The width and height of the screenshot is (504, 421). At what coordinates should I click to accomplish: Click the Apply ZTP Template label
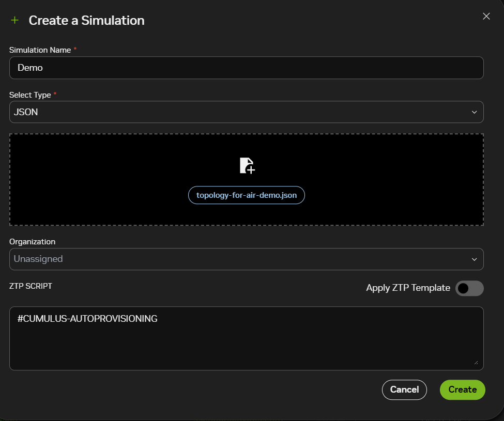[408, 288]
